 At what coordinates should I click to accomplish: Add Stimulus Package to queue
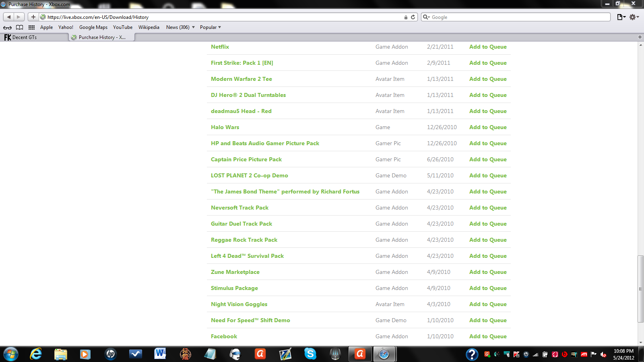click(488, 288)
